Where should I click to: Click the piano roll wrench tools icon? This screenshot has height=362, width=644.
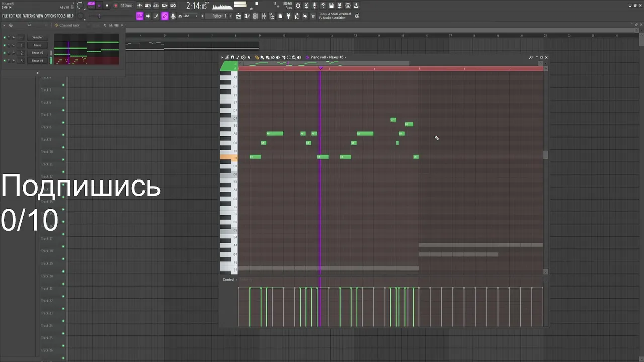coord(227,57)
